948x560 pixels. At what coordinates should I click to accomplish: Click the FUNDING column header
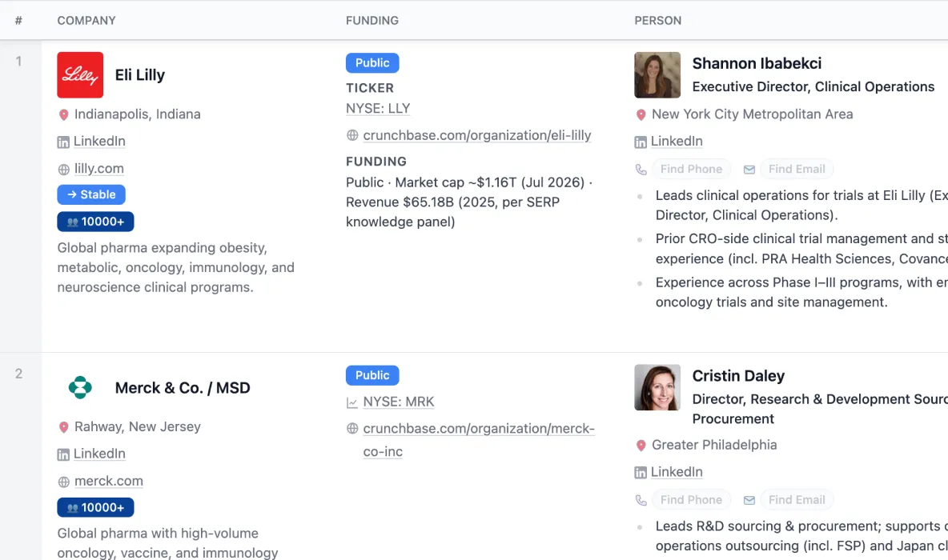pos(372,21)
